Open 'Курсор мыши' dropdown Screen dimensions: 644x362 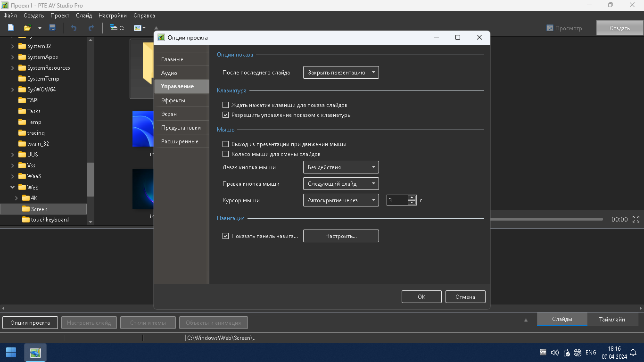[x=341, y=200]
